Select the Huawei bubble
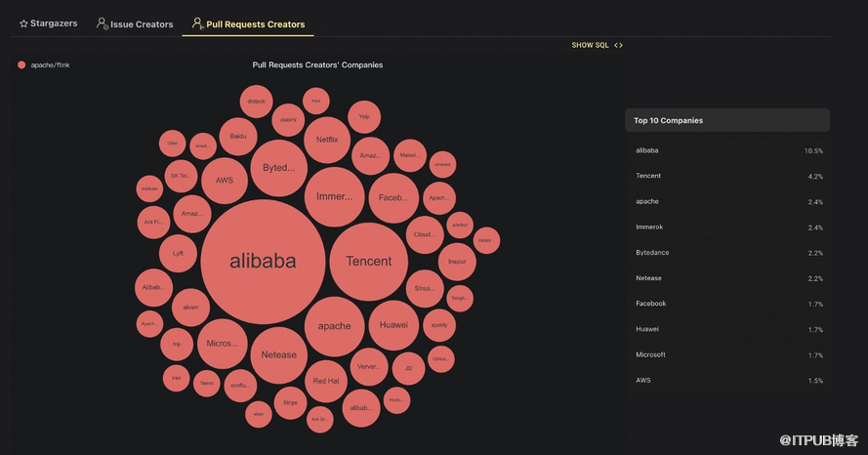 click(x=393, y=325)
